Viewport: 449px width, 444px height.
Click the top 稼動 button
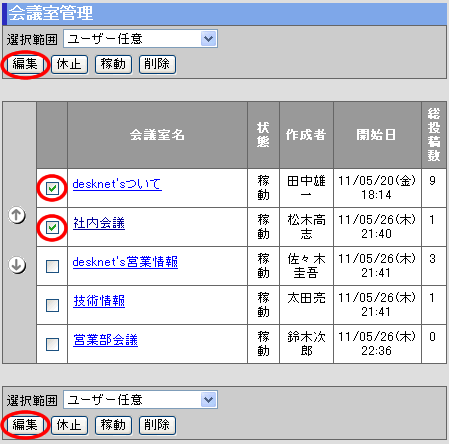[113, 64]
